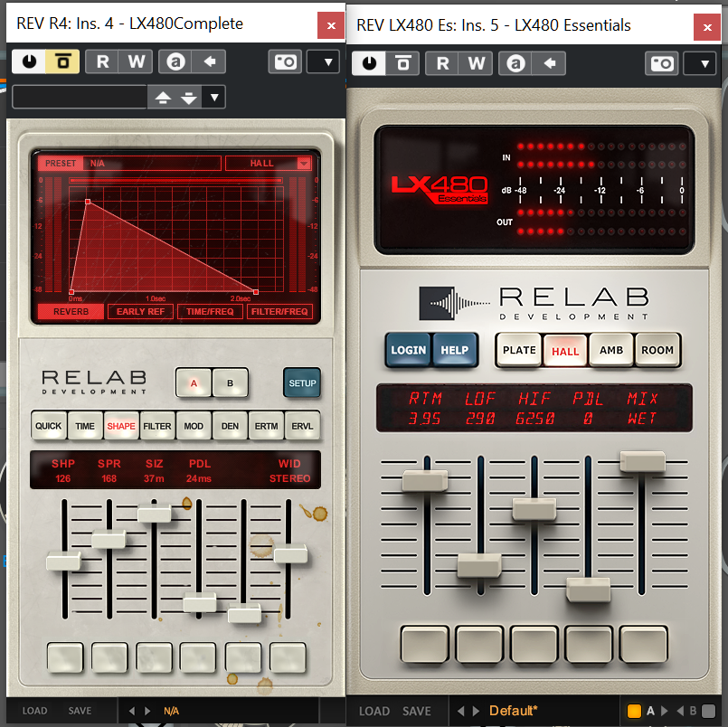Switch to the B setting in LX480Complete
Screen dimensions: 728x727
[x=231, y=383]
